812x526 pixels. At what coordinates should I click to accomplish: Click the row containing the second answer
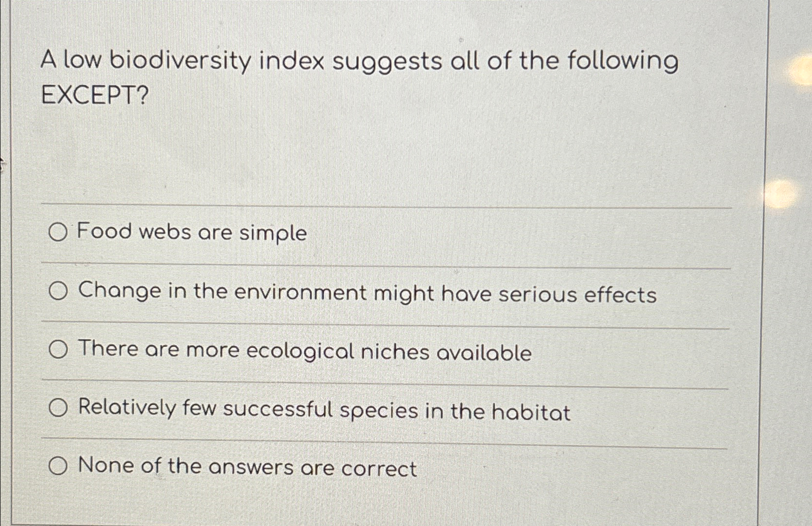(342, 292)
